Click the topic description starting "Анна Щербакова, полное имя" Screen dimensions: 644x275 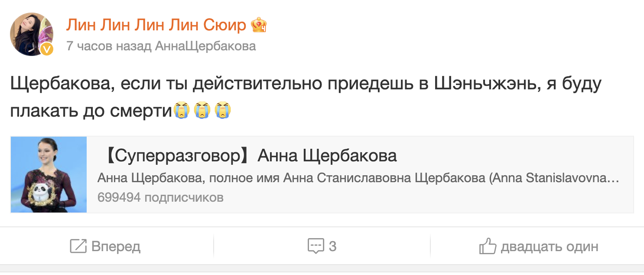[358, 178]
